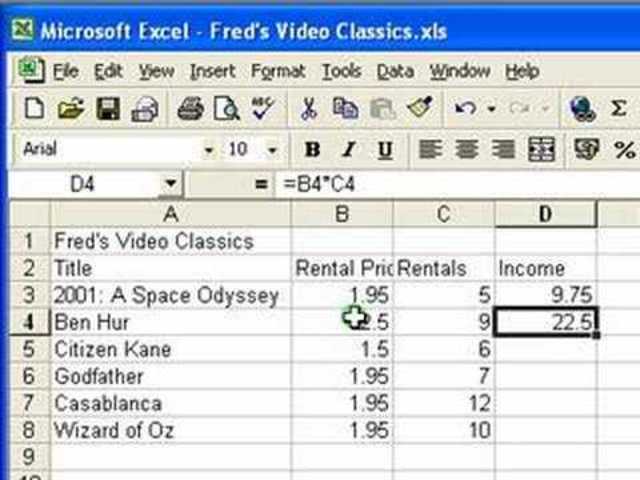This screenshot has width=640, height=480.
Task: Open the Name Box dropdown arrow
Action: coord(171,183)
